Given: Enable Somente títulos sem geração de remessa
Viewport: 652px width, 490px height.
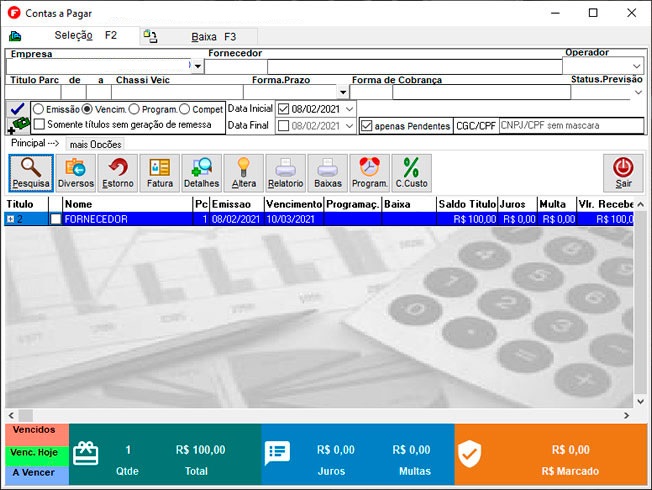Looking at the screenshot, I should click(x=39, y=124).
